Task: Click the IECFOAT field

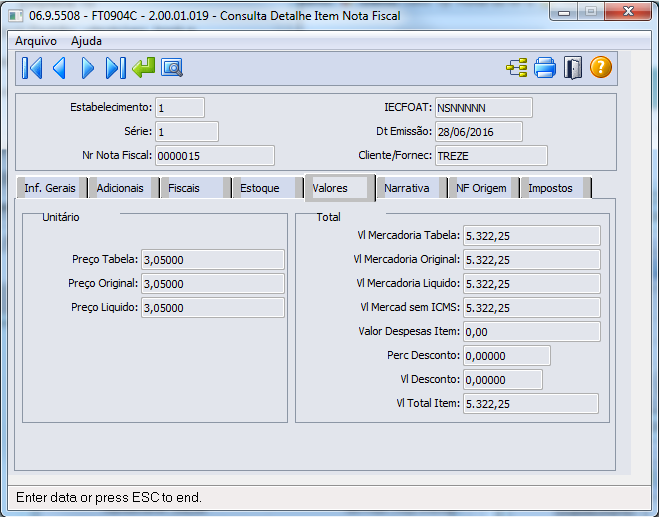Action: [483, 108]
